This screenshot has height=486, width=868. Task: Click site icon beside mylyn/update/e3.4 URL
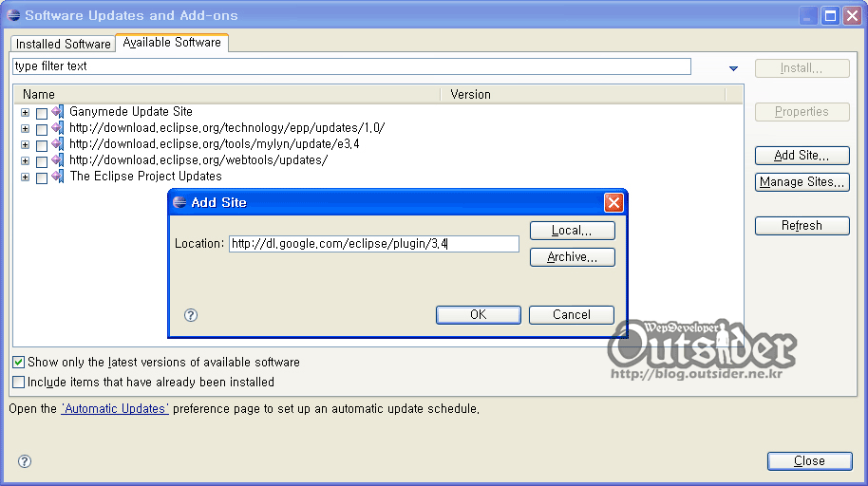pyautogui.click(x=58, y=144)
